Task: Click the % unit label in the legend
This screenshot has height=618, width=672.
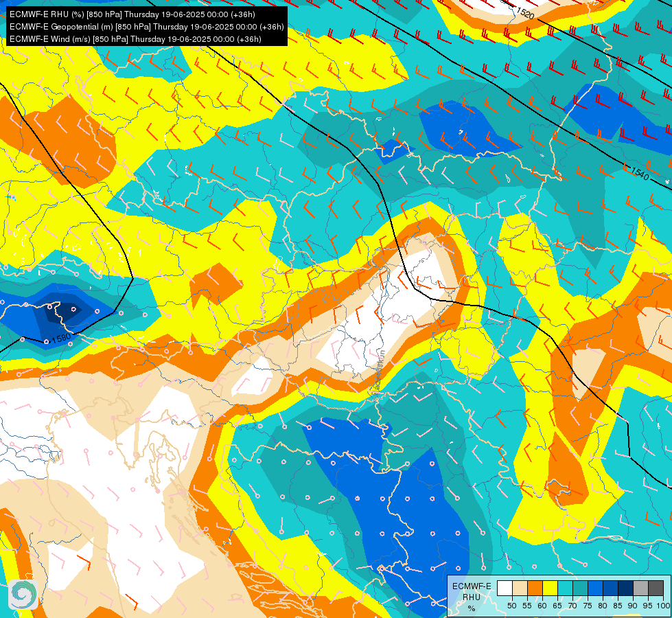Action: tap(472, 608)
